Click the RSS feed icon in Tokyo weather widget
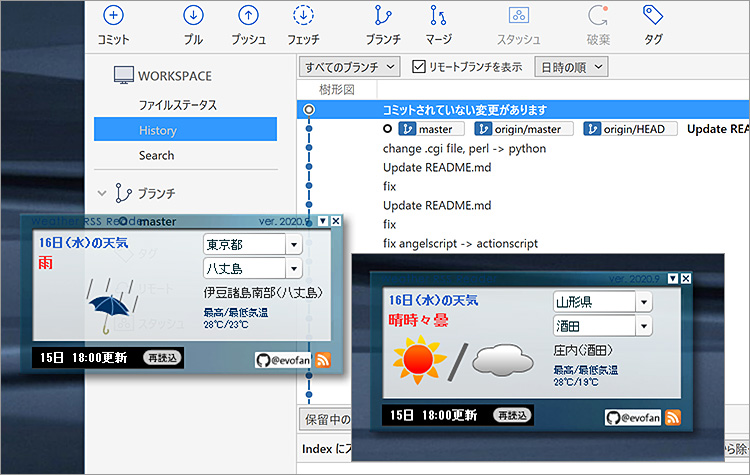 coord(323,360)
